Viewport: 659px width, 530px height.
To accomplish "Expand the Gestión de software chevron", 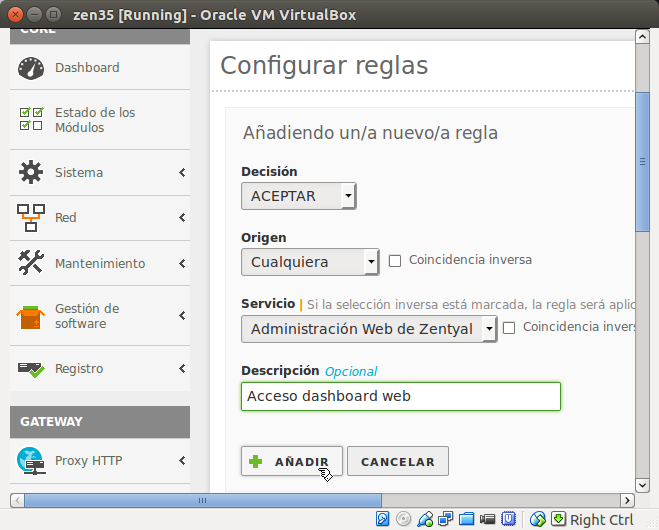I will (x=182, y=316).
